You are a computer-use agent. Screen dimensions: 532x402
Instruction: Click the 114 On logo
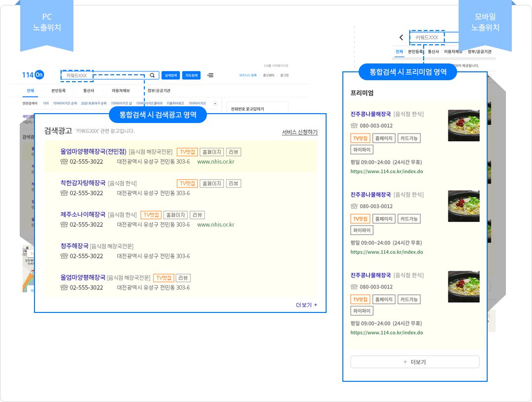tap(33, 75)
